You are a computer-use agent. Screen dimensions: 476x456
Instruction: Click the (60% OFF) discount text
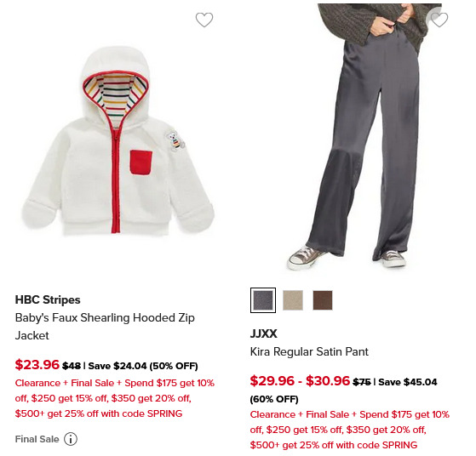pyautogui.click(x=274, y=399)
